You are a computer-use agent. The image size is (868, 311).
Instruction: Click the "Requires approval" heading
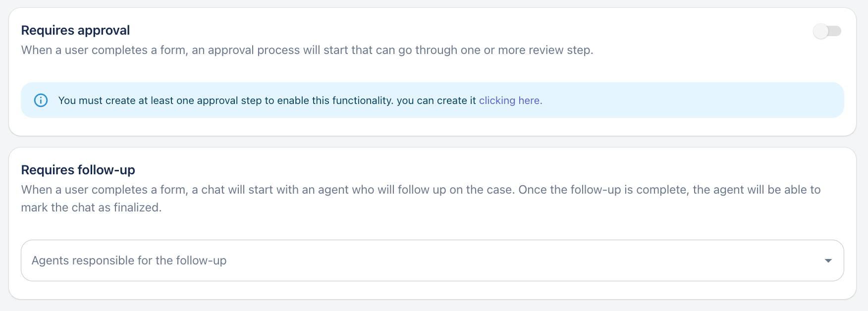click(75, 30)
